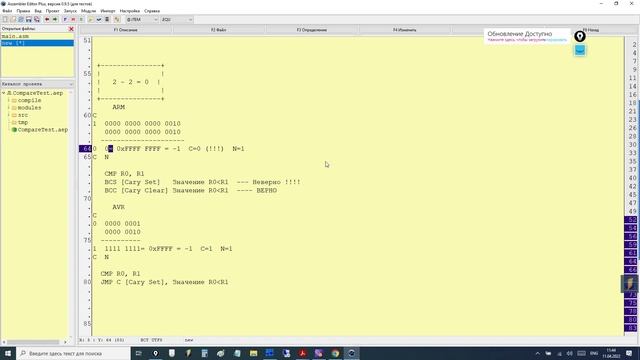This screenshot has height=360, width=640.
Task: Collapse the CompareTest.aep project root node
Action: [4, 93]
